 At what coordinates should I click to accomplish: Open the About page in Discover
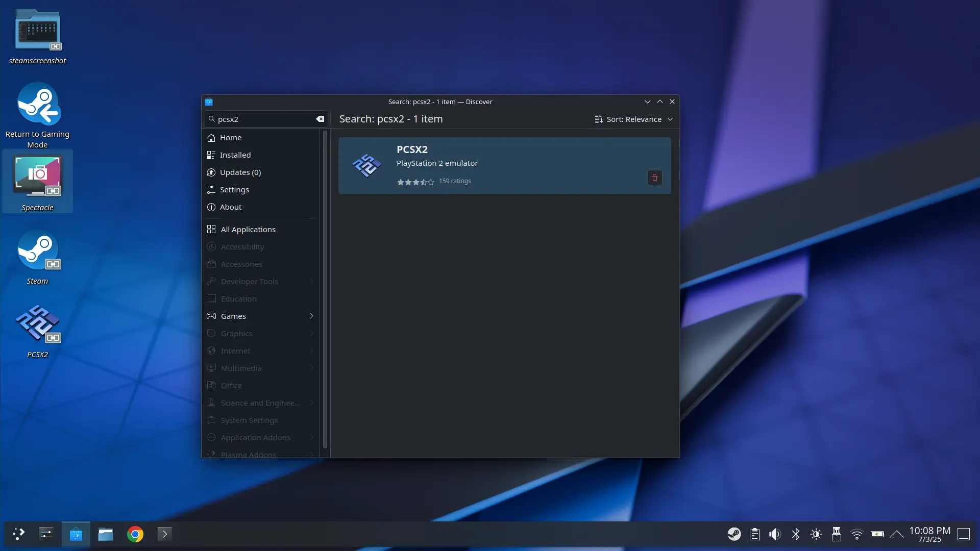click(x=261, y=207)
